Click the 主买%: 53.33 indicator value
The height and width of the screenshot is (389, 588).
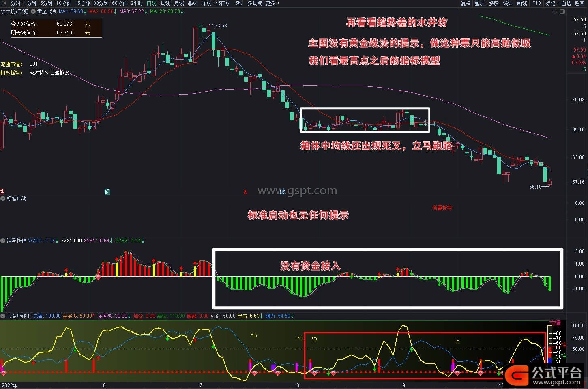[x=79, y=316]
